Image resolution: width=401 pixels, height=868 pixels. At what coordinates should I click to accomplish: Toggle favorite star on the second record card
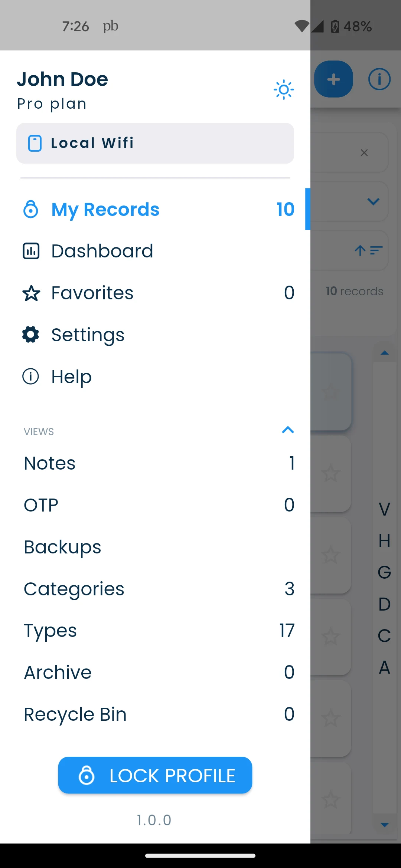coord(330,474)
